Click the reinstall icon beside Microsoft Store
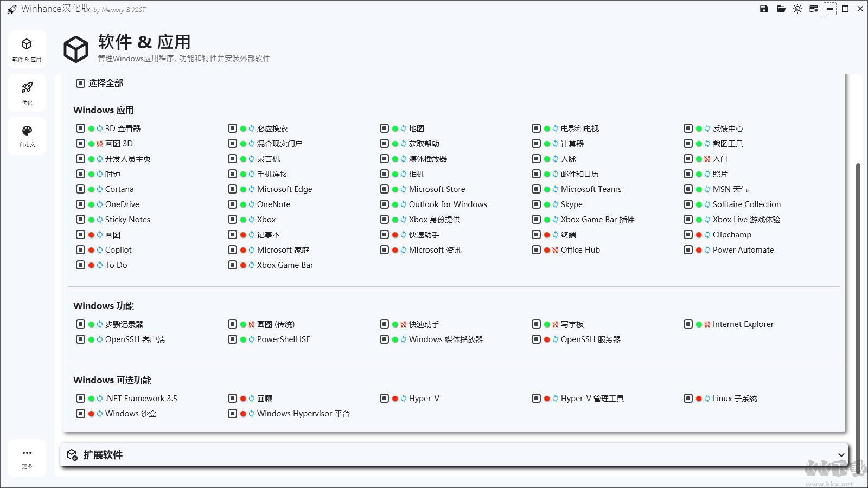868x488 pixels. [x=404, y=189]
